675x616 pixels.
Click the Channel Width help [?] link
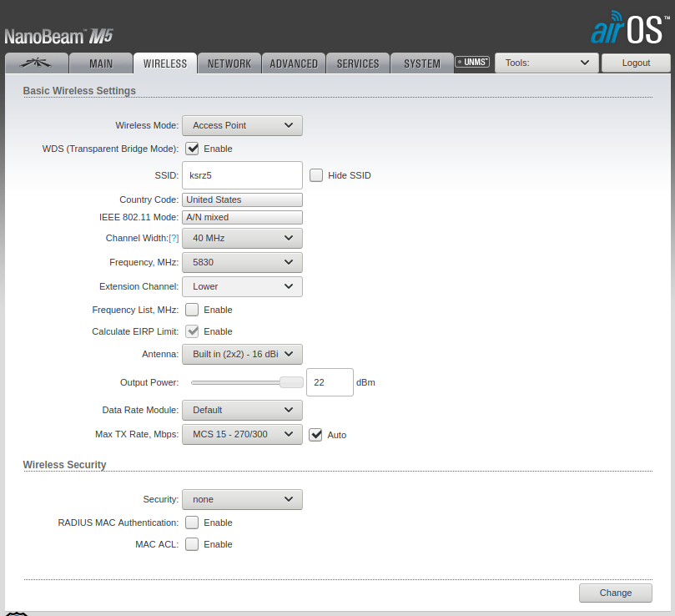(174, 238)
